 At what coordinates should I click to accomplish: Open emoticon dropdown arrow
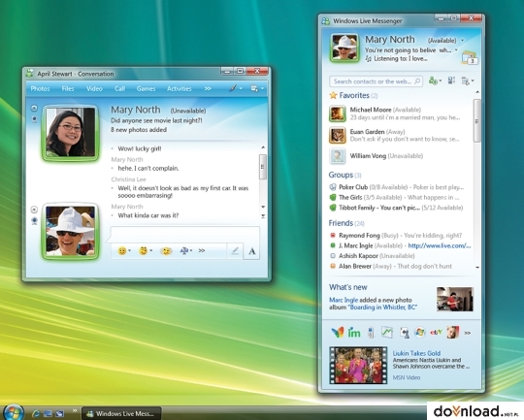tap(130, 250)
